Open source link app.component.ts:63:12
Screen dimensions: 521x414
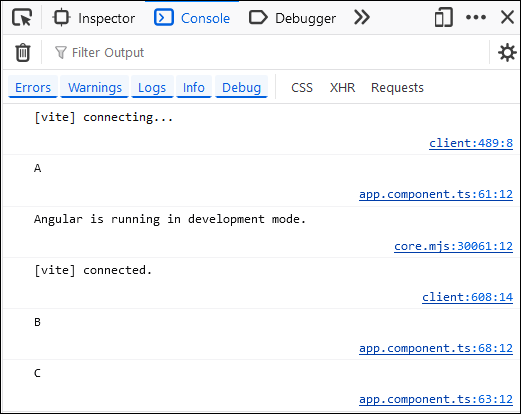tap(436, 399)
